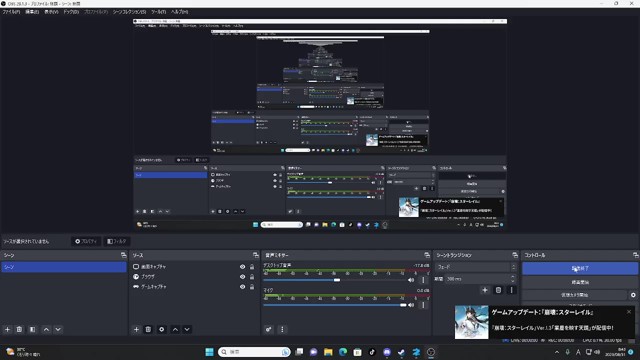Open the audio mixer three-dot menu
640x360 pixels.
click(282, 329)
